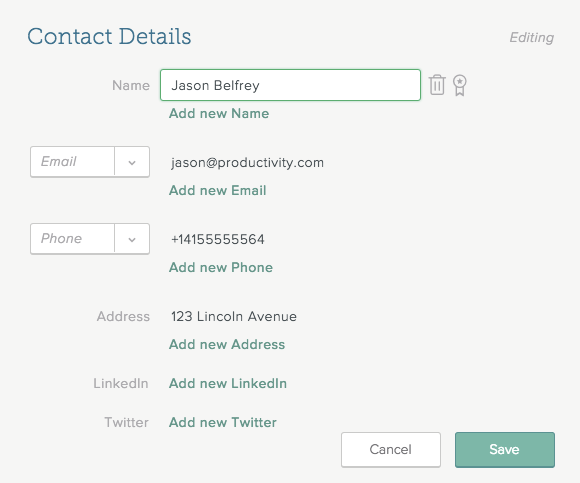Viewport: 580px width, 483px height.
Task: Select the 123 Lincoln Avenue address
Action: click(x=234, y=317)
